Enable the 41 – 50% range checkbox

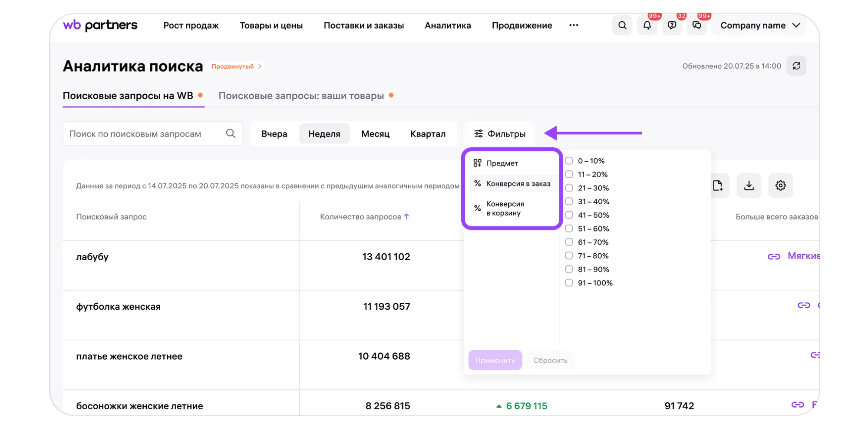(x=569, y=215)
